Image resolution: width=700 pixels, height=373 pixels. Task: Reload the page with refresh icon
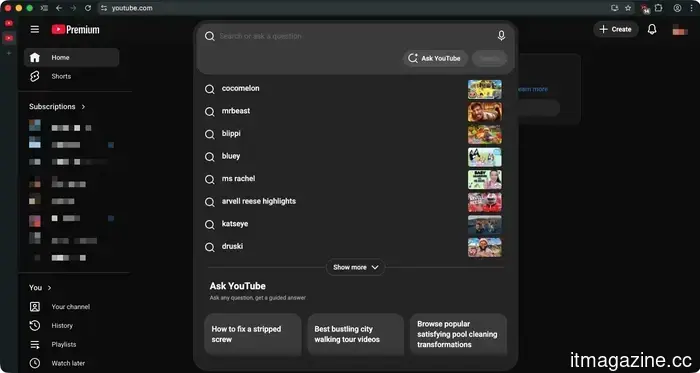[x=88, y=8]
